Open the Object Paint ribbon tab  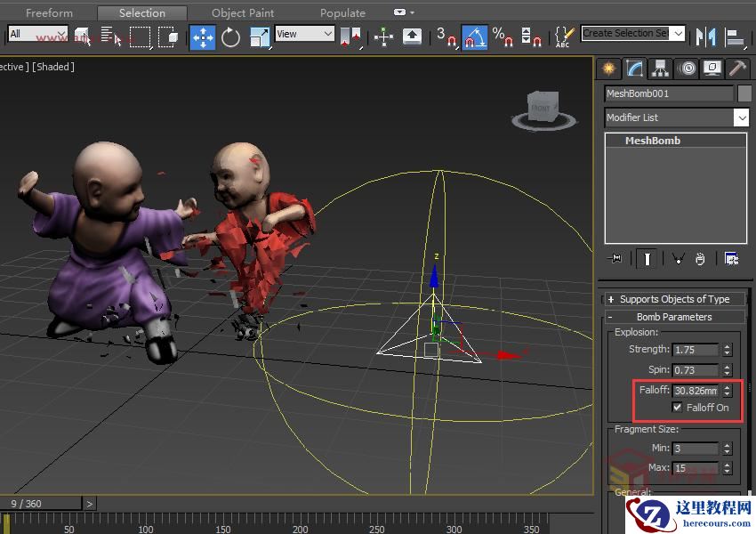coord(243,12)
